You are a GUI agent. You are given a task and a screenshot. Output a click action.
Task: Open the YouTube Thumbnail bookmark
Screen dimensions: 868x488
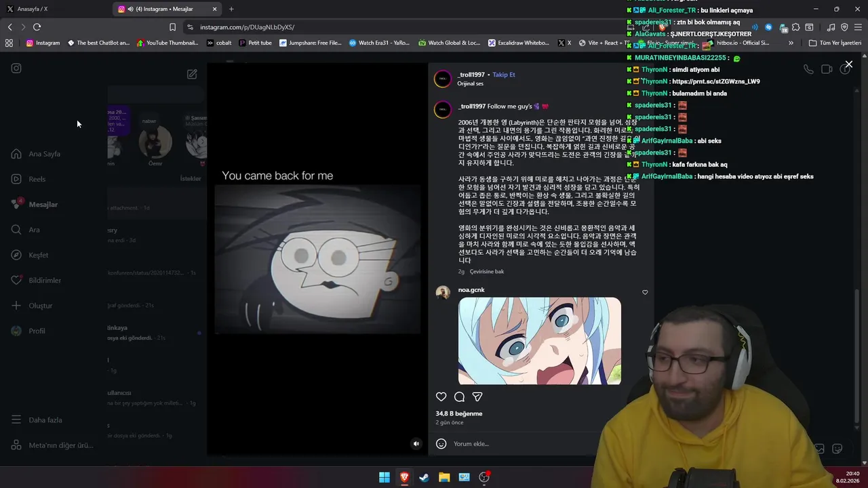pyautogui.click(x=167, y=43)
